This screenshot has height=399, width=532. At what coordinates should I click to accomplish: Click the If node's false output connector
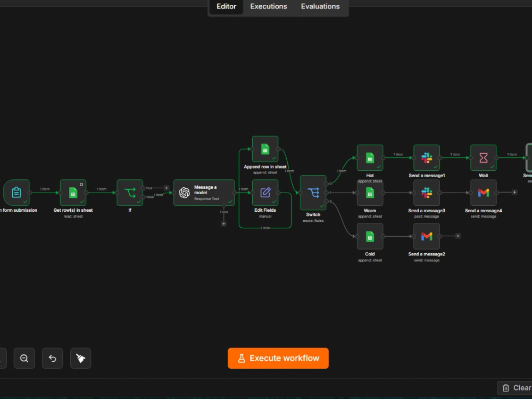coord(143,197)
